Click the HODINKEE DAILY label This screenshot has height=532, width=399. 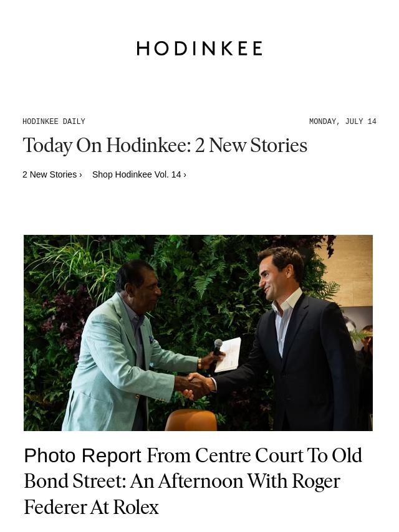point(54,121)
